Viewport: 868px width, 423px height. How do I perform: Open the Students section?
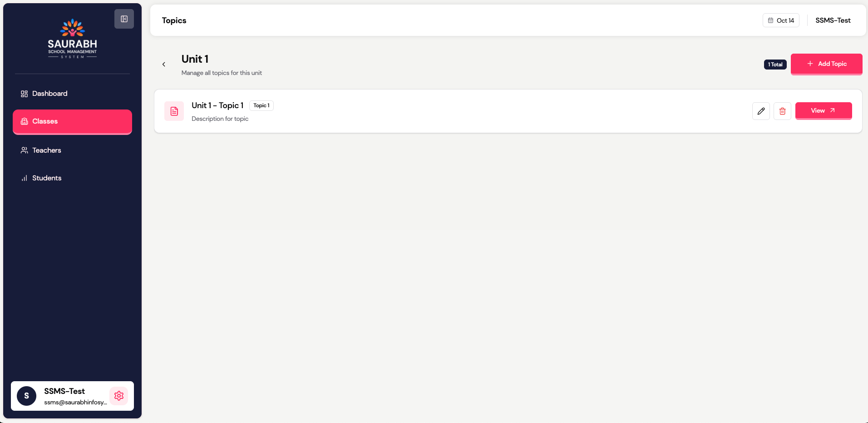[x=46, y=178]
